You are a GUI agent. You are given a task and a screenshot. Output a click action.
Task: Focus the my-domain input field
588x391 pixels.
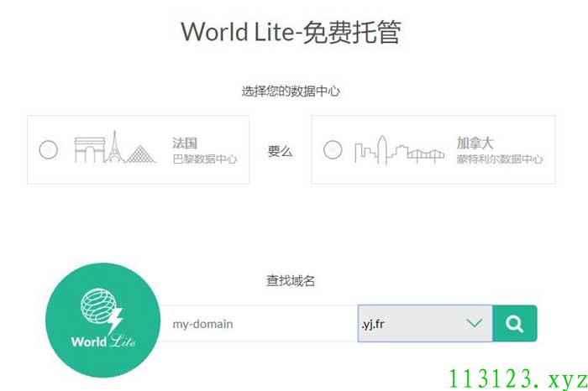pyautogui.click(x=259, y=324)
